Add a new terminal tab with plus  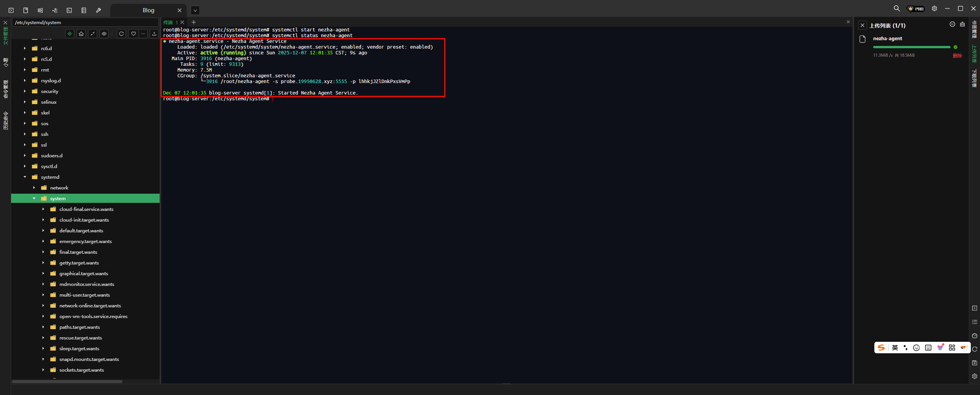click(194, 22)
